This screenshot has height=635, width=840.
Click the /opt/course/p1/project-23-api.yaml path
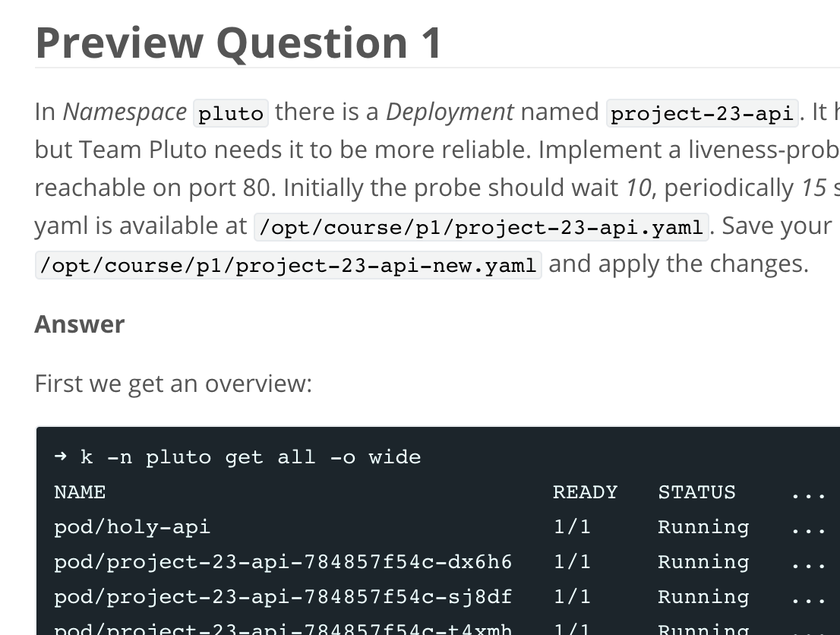point(481,227)
